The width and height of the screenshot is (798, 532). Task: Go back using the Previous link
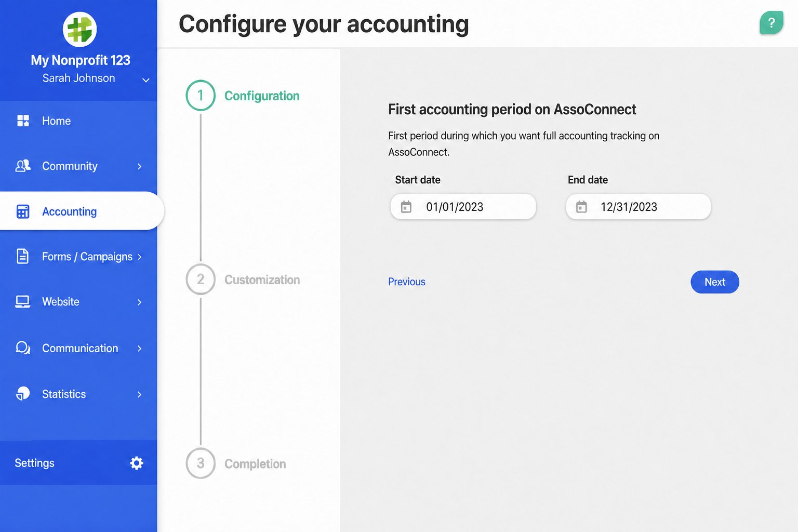407,282
